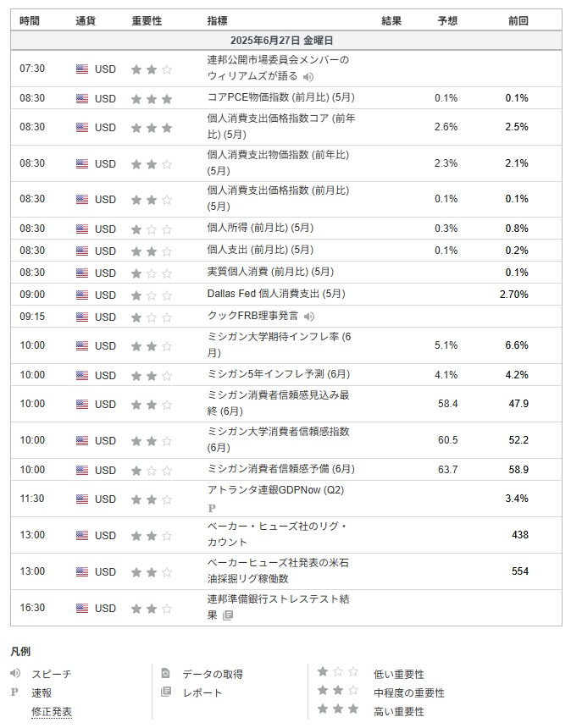Click 修正発表 legend link

52,712
